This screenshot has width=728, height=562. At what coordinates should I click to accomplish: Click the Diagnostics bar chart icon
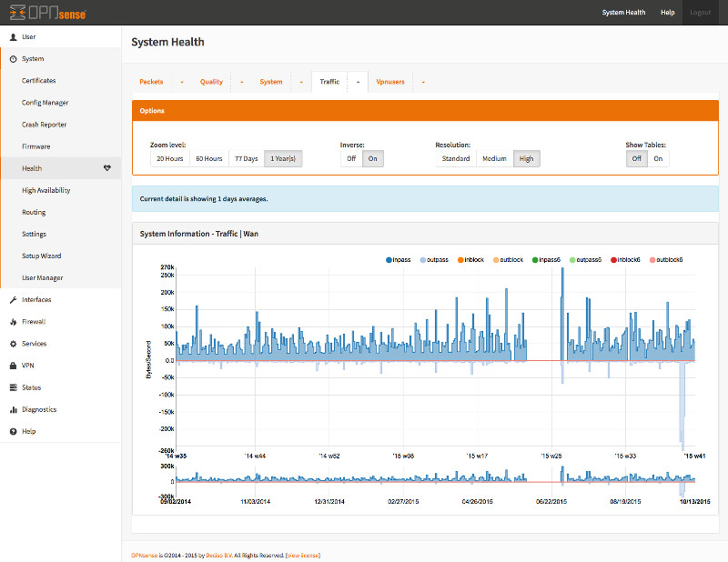click(13, 409)
